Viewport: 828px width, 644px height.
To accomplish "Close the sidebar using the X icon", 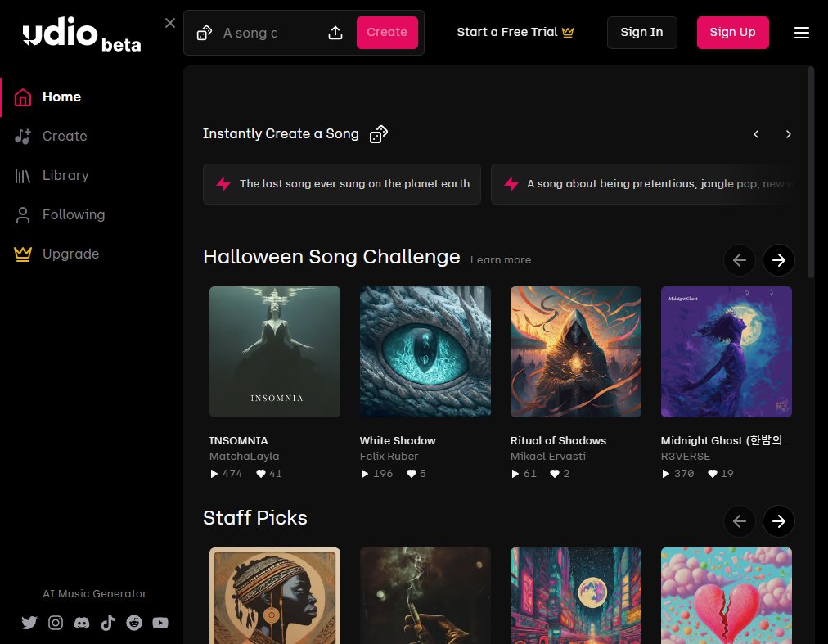I will (170, 23).
